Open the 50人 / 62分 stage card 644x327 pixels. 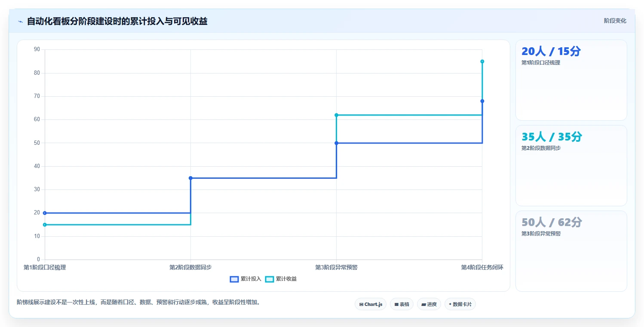pyautogui.click(x=571, y=251)
